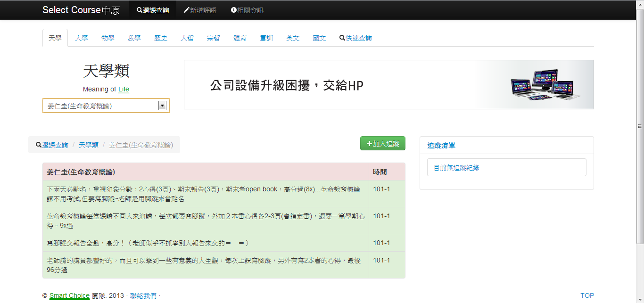Expand the 姜仁圭(生命教育概論) course dropdown
The height and width of the screenshot is (303, 644).
point(106,106)
